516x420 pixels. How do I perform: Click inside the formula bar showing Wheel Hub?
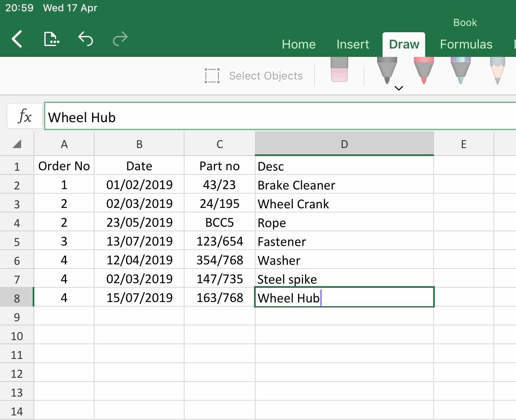(167, 117)
